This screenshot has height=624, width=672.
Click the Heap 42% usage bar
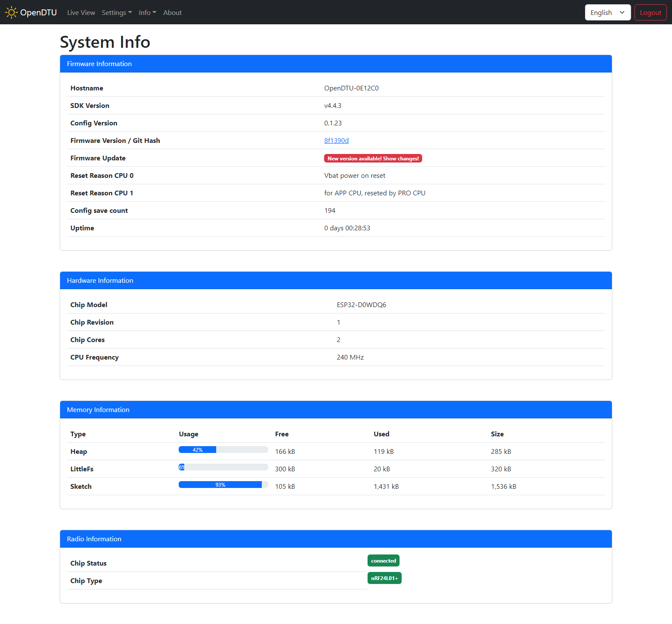tap(223, 450)
